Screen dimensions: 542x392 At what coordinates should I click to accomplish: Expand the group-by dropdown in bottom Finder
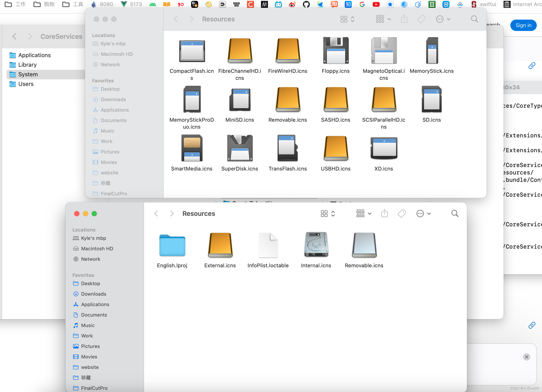tap(363, 213)
